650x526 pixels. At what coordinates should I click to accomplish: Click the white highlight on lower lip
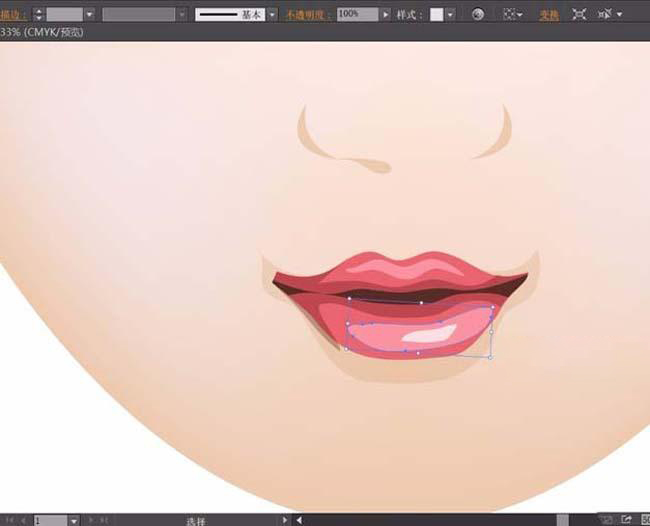(428, 334)
